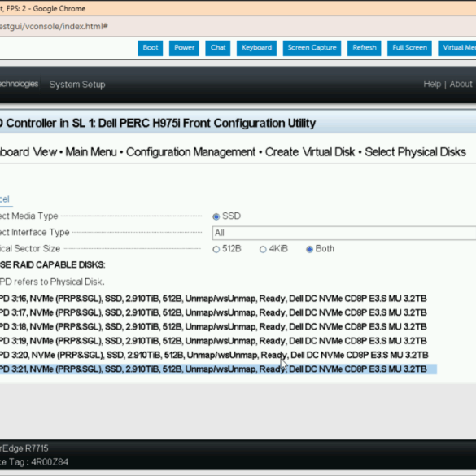Image resolution: width=476 pixels, height=476 pixels.
Task: Click the 'PD refers to Physical Disk' note
Action: pos(52,282)
